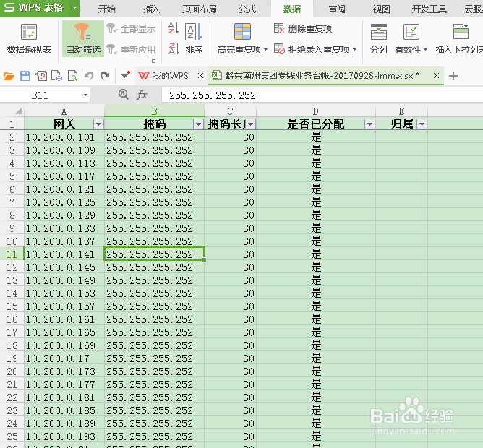Select row 11 header

[x=12, y=254]
